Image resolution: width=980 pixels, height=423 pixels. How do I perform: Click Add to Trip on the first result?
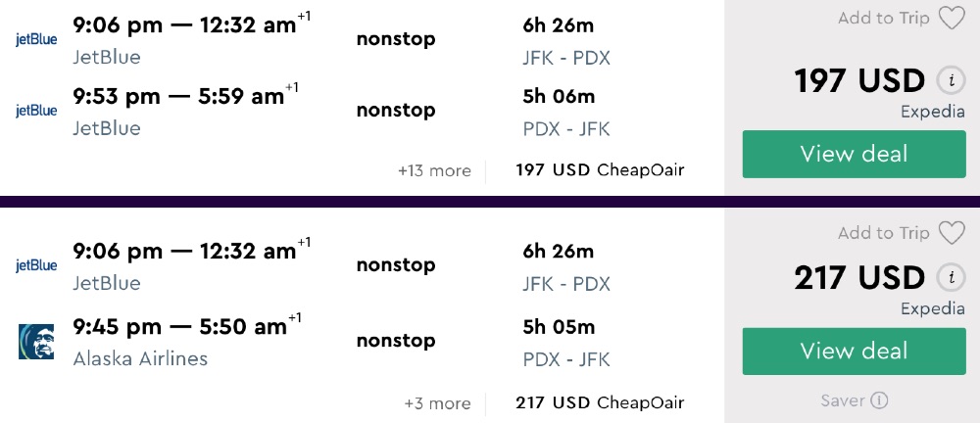883,19
